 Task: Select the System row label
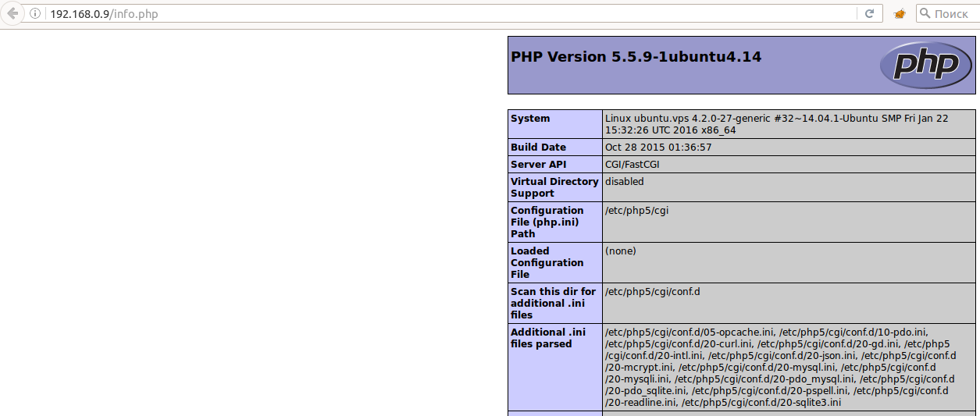530,119
